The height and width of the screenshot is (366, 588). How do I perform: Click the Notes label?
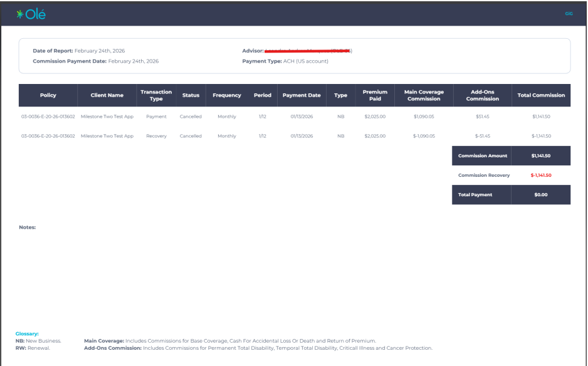point(28,227)
